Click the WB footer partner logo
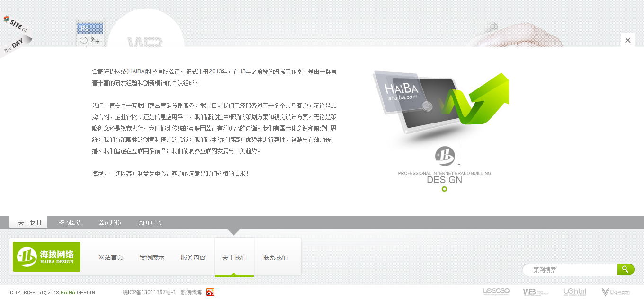The height and width of the screenshot is (299, 644). (x=535, y=292)
